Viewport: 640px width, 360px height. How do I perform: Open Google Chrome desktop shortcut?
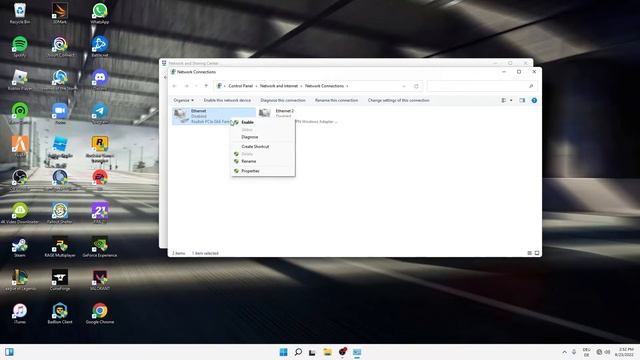[x=100, y=313]
